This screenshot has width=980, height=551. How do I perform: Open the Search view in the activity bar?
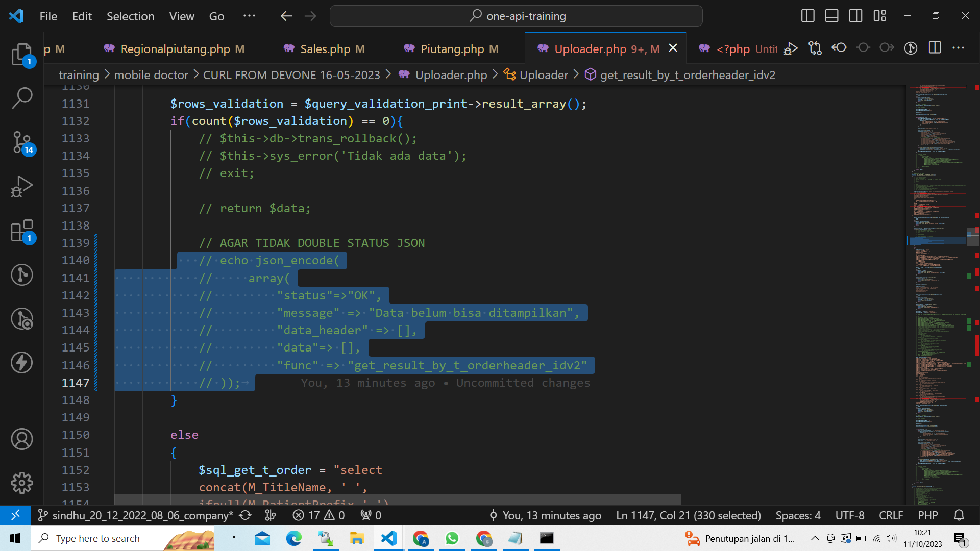pyautogui.click(x=22, y=98)
